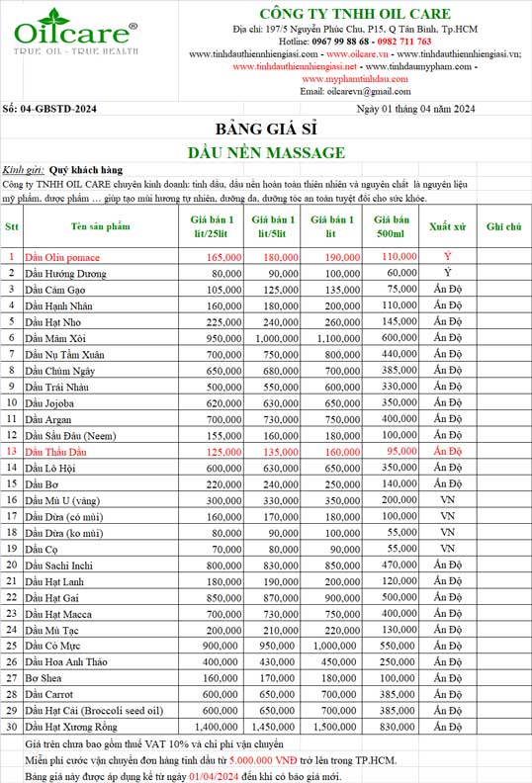Select free shipping amount 5.000.000 VNĐ

(263, 760)
